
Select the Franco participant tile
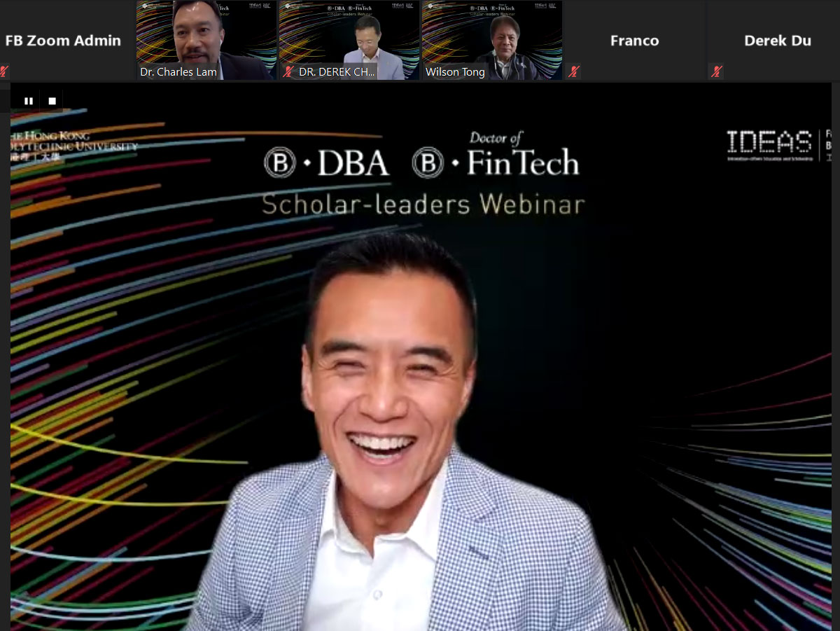coord(634,41)
